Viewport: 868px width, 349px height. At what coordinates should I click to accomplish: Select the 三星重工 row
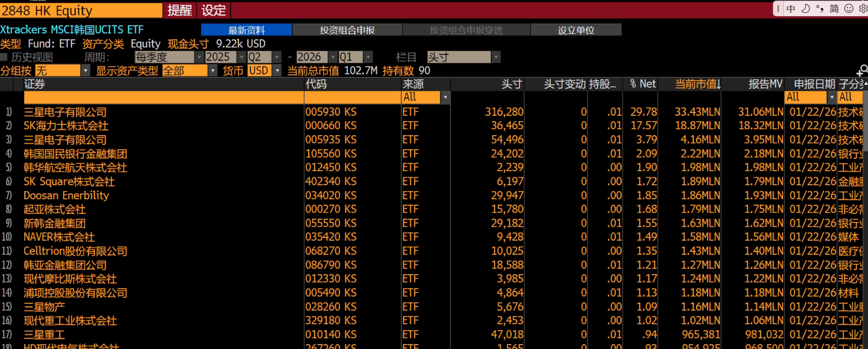click(x=431, y=334)
